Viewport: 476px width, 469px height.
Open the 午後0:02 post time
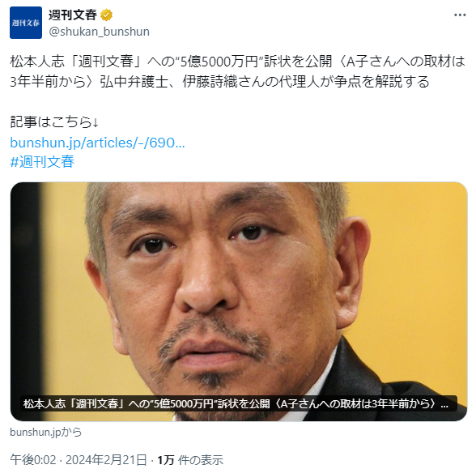33,460
